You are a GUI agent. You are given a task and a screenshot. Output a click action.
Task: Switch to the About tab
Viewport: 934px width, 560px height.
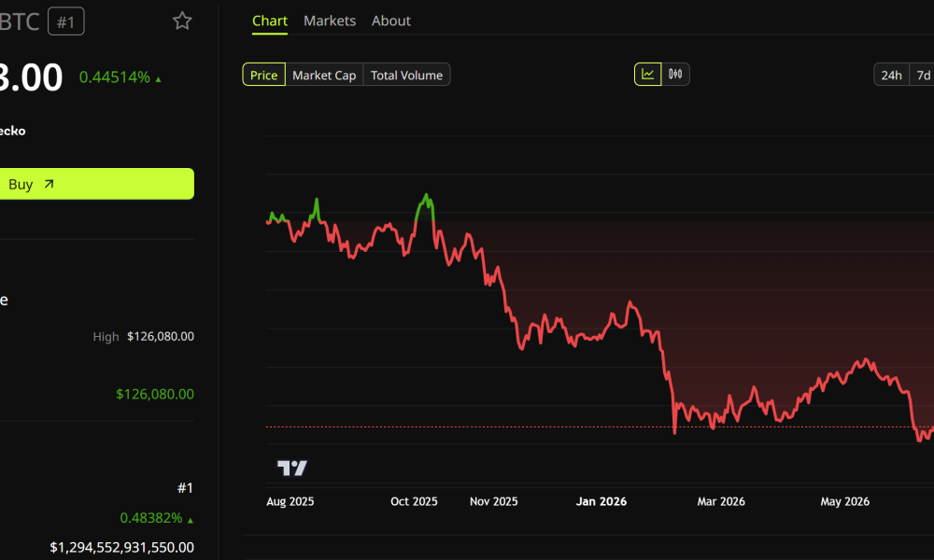391,21
